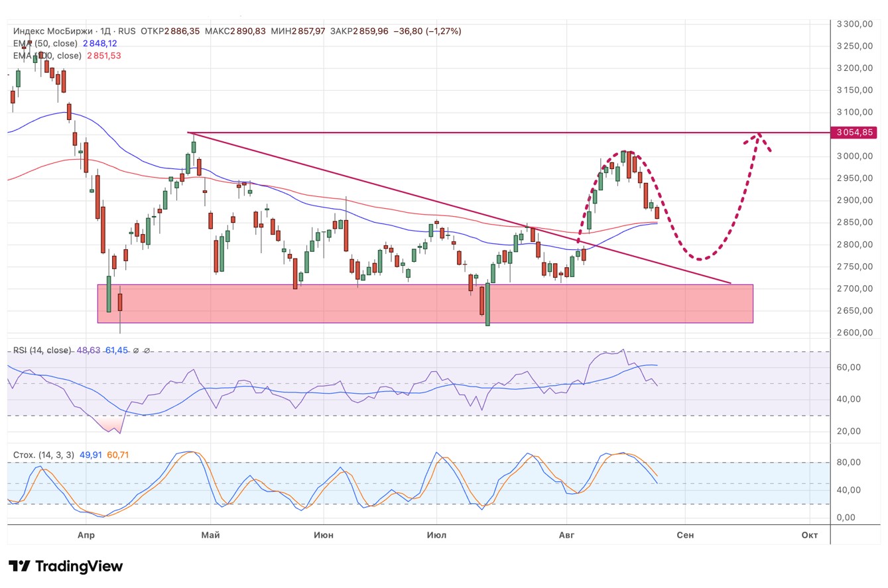The height and width of the screenshot is (588, 888).
Task: Click the TradingView text link
Action: pyautogui.click(x=78, y=566)
